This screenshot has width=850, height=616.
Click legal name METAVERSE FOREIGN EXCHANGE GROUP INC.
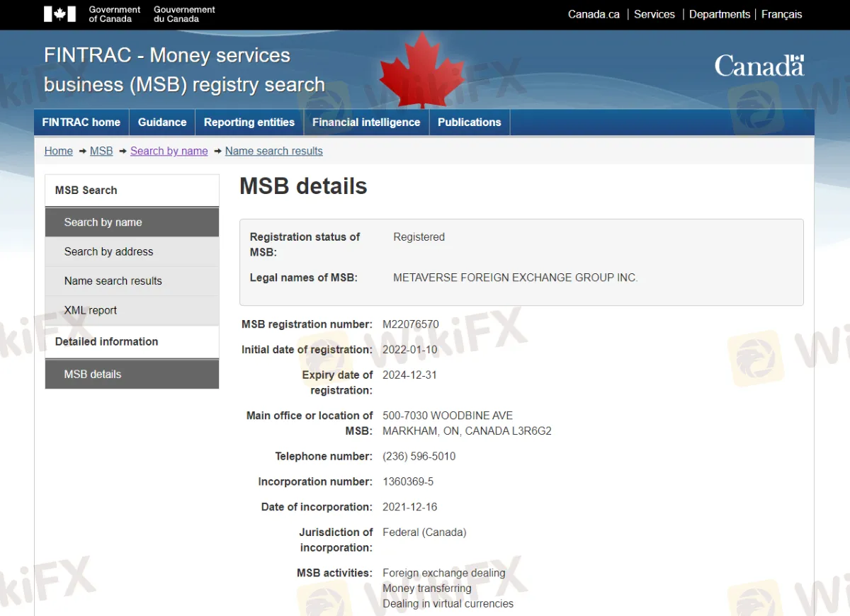[x=516, y=278]
